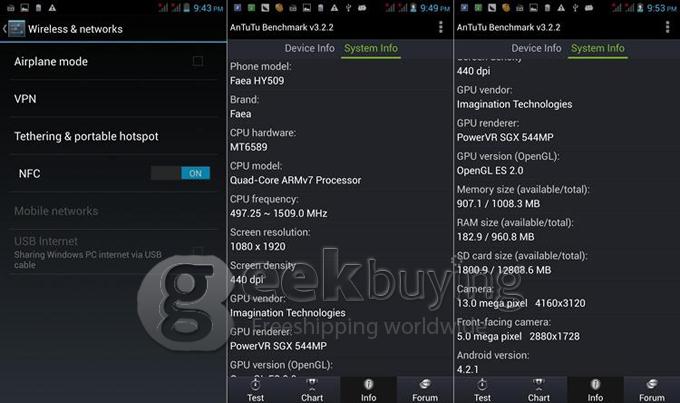The height and width of the screenshot is (403, 680).
Task: Select screen resolution 1080 x 1920
Action: tap(258, 246)
